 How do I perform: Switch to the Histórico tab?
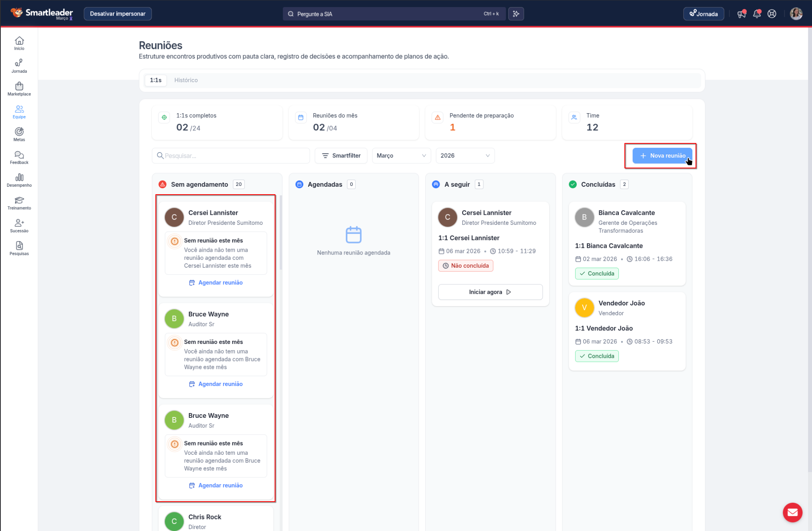point(186,80)
